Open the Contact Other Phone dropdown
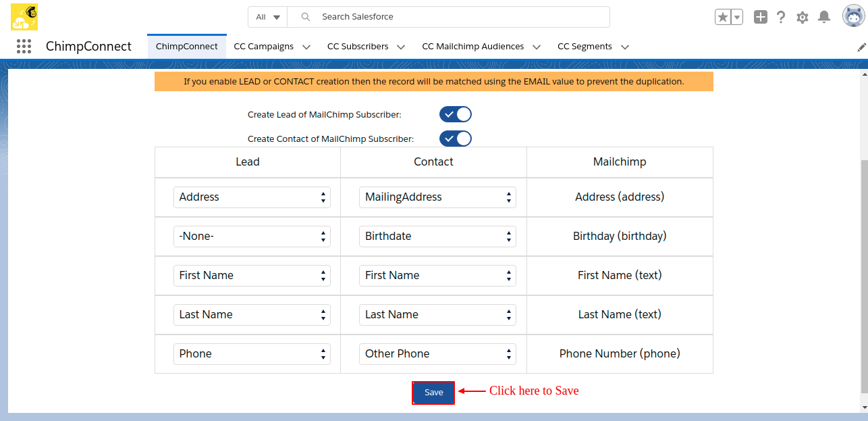The height and width of the screenshot is (421, 868). (437, 354)
